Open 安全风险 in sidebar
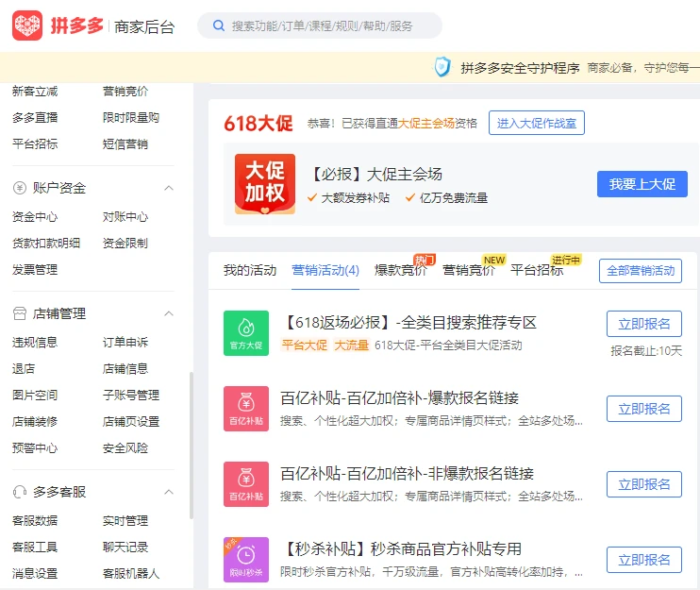 click(x=125, y=448)
